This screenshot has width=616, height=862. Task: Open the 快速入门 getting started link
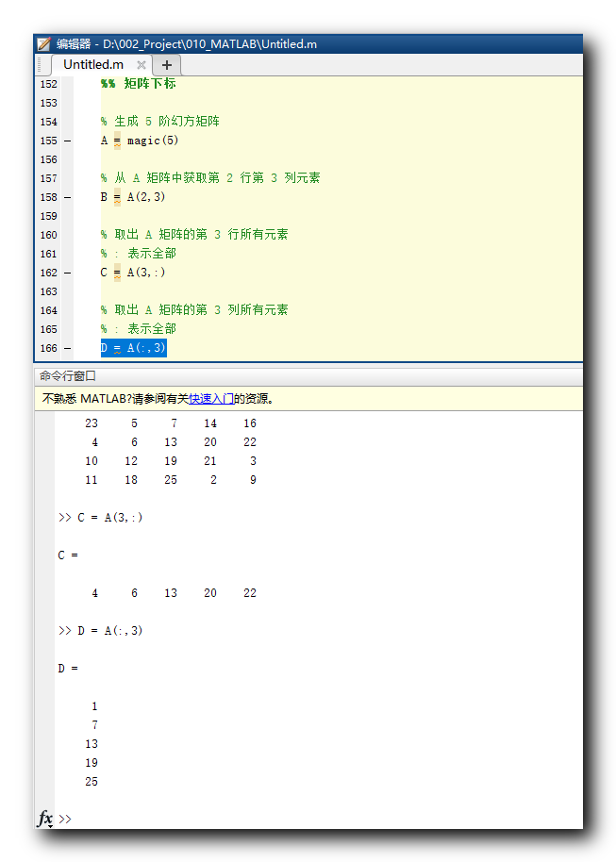211,399
